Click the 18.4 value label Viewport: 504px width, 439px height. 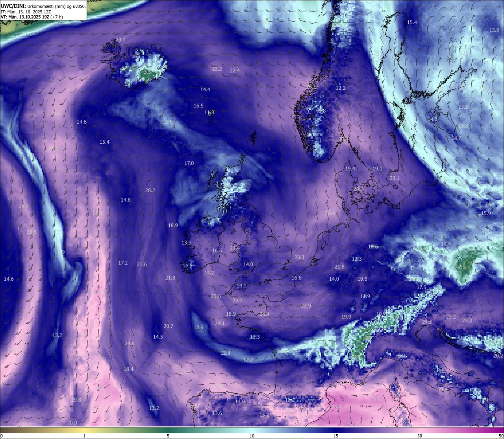coord(128,369)
